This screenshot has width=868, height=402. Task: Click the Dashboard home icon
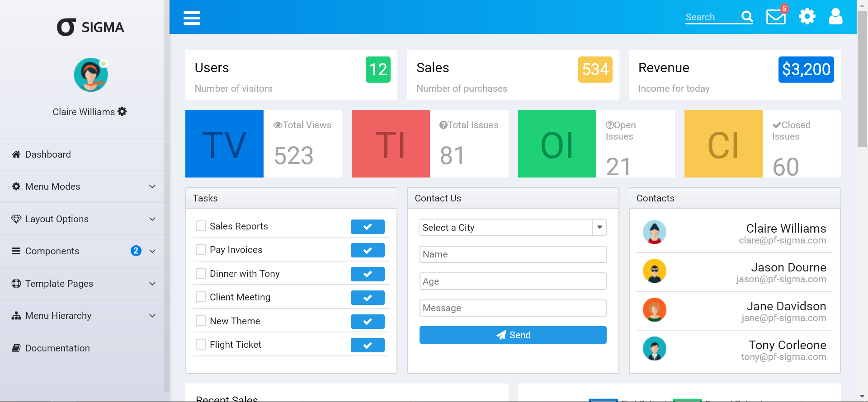[16, 154]
